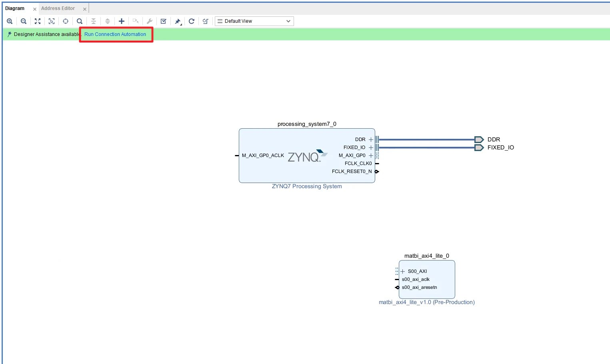
Task: Click the Collapse All icon
Action: 94,21
